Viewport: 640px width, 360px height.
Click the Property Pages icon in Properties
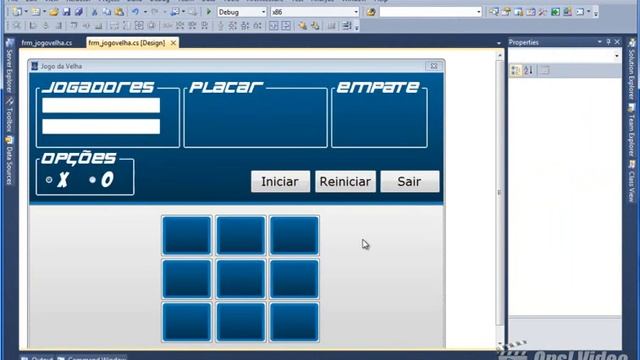(544, 71)
